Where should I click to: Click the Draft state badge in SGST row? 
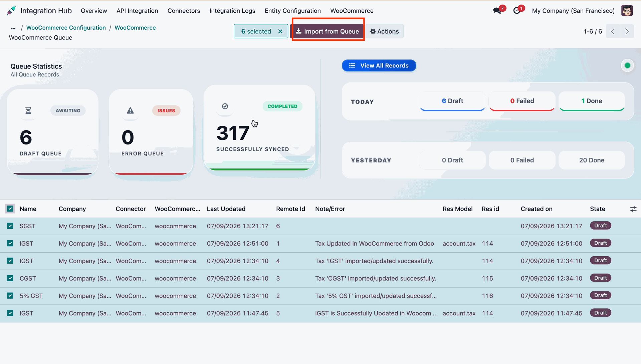[600, 226]
